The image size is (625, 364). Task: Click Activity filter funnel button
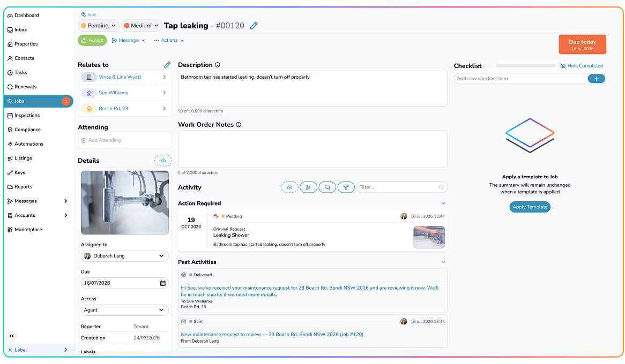click(346, 187)
